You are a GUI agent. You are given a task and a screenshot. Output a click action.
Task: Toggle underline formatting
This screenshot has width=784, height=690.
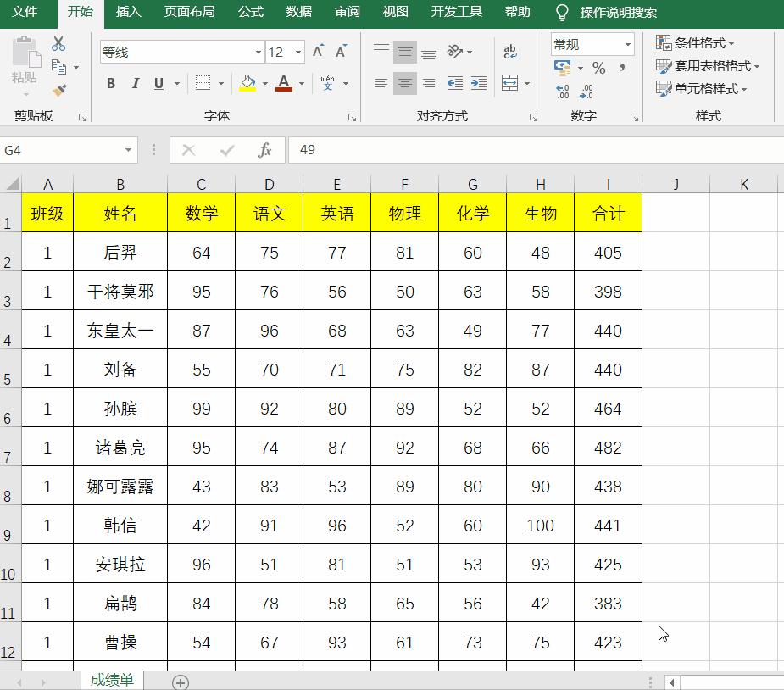pyautogui.click(x=158, y=83)
